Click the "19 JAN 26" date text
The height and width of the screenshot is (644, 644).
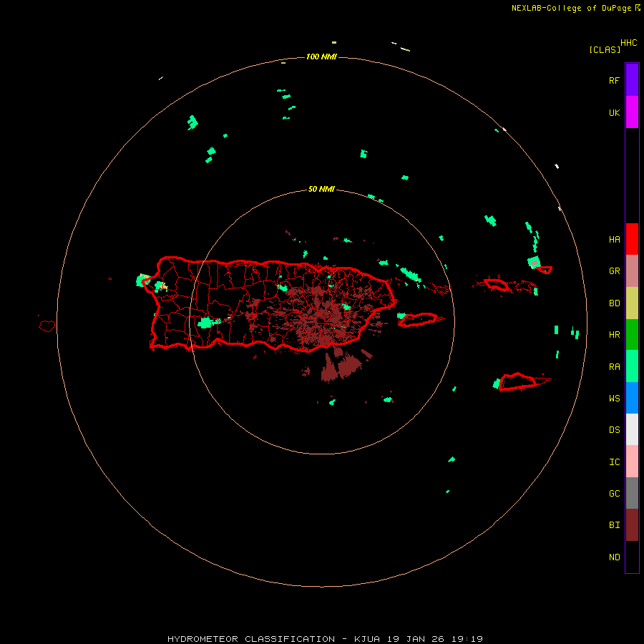pyautogui.click(x=416, y=639)
